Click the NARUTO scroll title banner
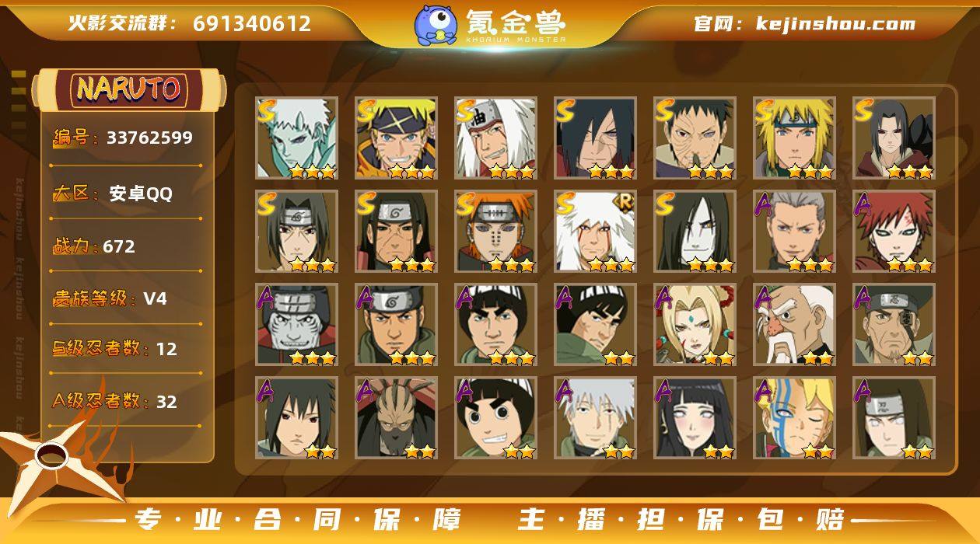 pos(129,89)
